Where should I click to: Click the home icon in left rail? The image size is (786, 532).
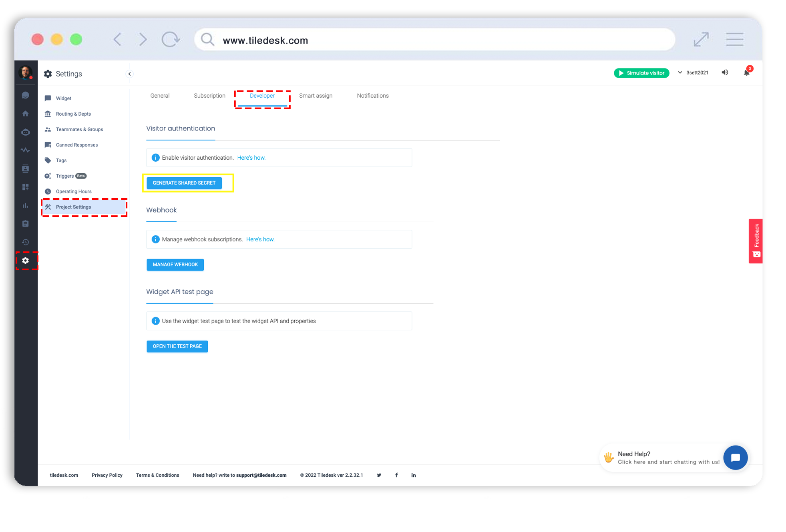pyautogui.click(x=26, y=114)
